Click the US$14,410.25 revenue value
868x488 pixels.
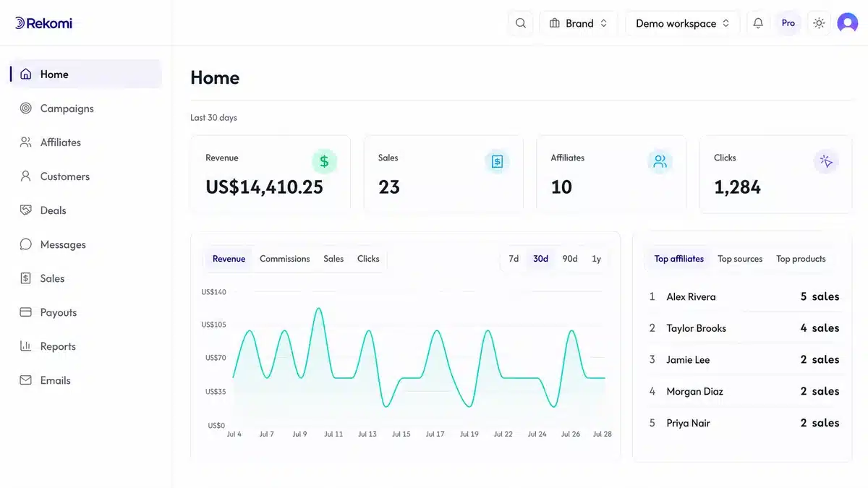coord(264,187)
